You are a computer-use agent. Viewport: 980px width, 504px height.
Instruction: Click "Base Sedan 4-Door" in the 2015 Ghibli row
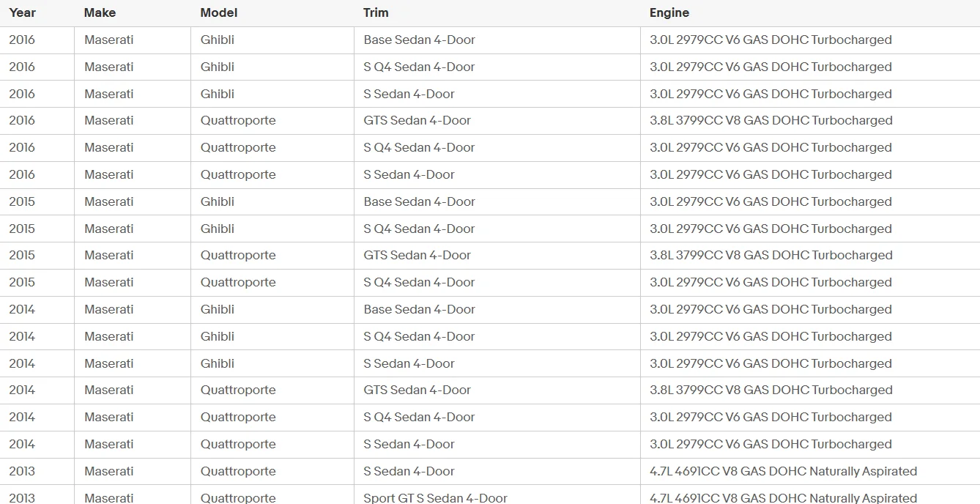coord(420,201)
